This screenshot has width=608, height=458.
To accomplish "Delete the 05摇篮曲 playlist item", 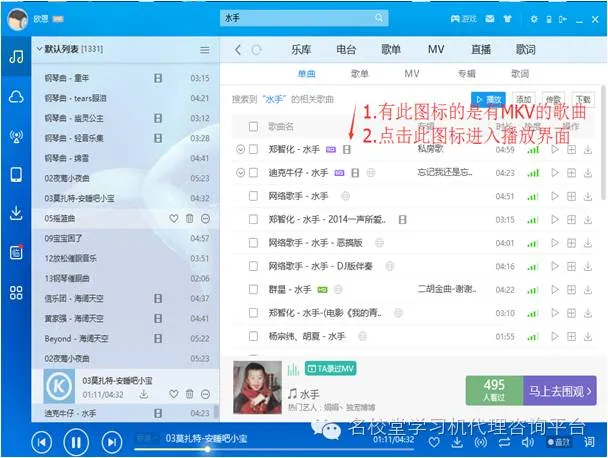I will click(x=190, y=218).
